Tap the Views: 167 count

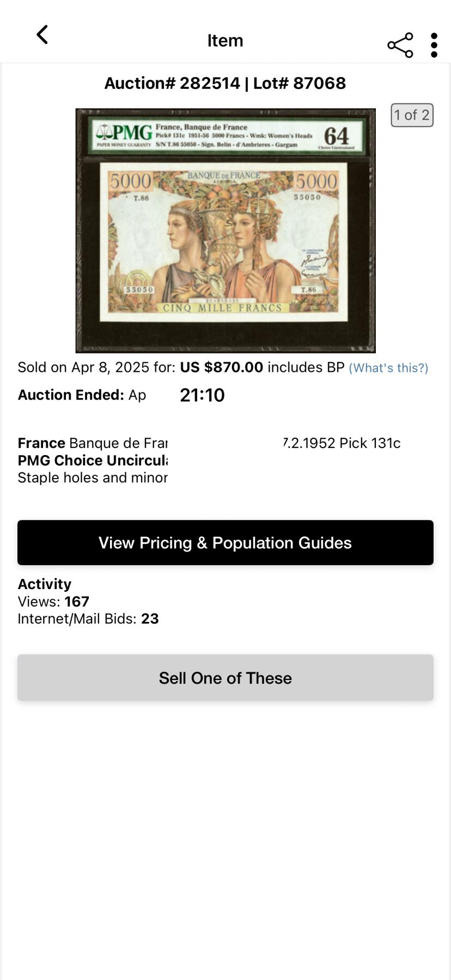pos(53,602)
